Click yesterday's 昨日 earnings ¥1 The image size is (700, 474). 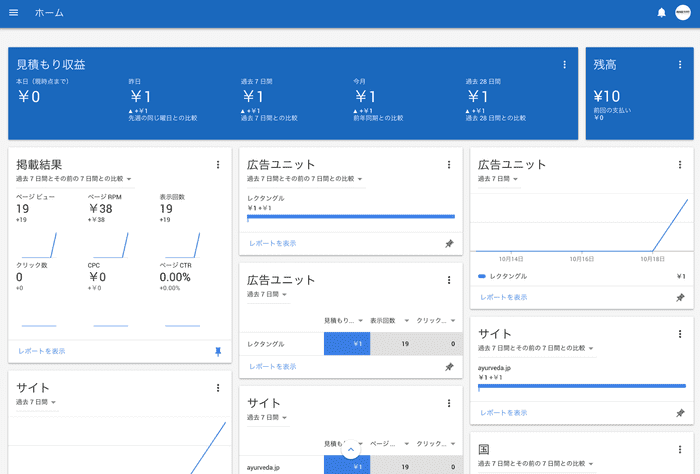141,96
